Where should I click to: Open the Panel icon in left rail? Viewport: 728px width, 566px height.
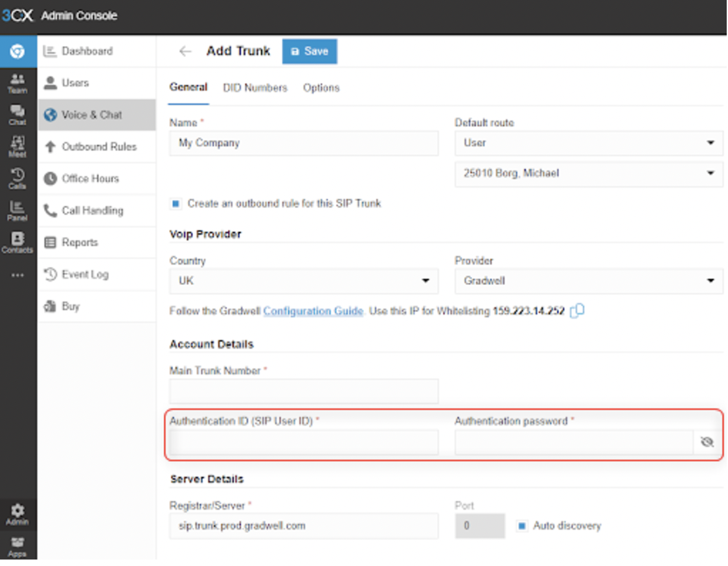17,211
